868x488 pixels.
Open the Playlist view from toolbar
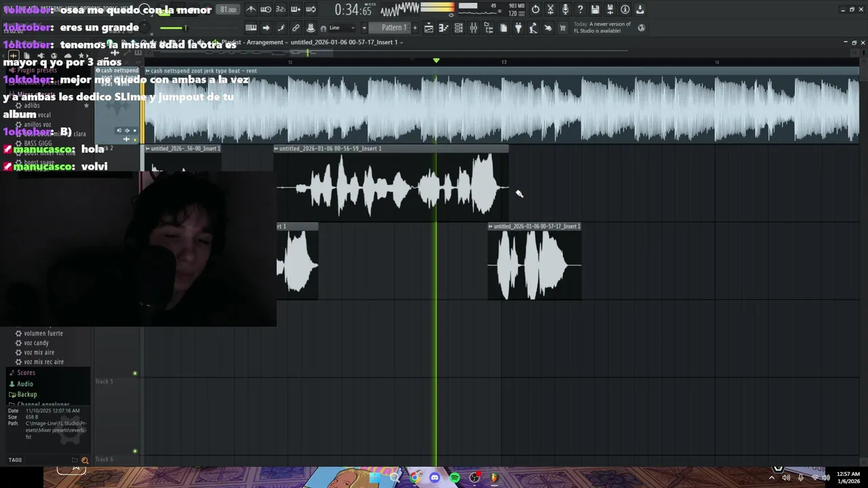pyautogui.click(x=429, y=28)
